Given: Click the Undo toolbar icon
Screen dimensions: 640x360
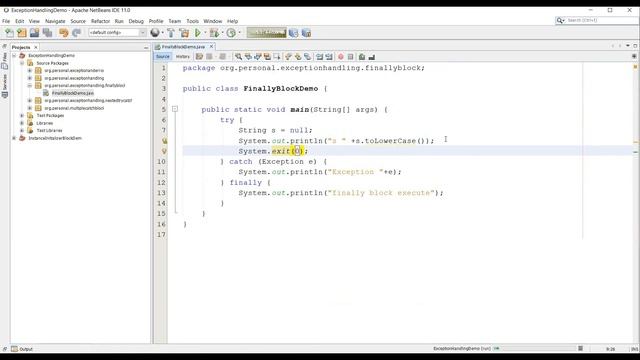Looking at the screenshot, I should (63, 33).
